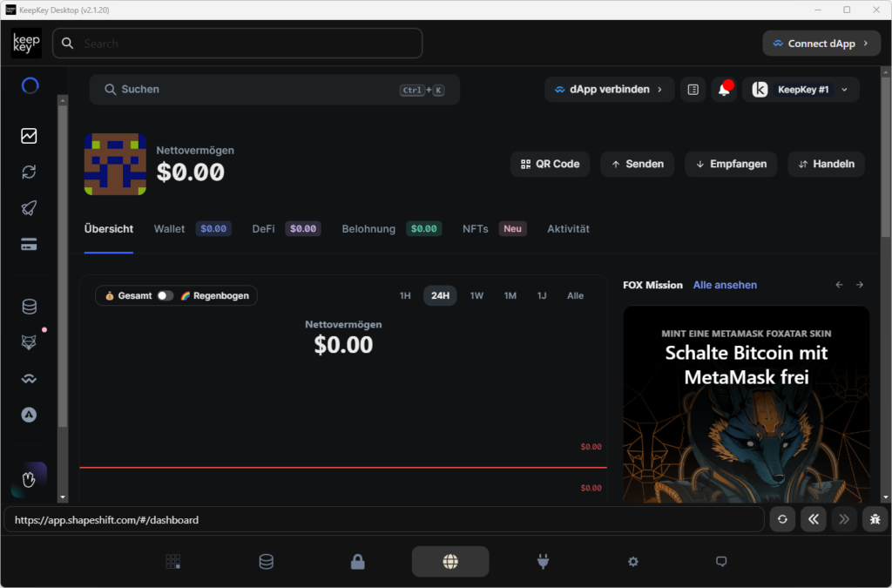Open the plug icon in the bottom bar
This screenshot has height=588, width=892.
click(x=544, y=562)
